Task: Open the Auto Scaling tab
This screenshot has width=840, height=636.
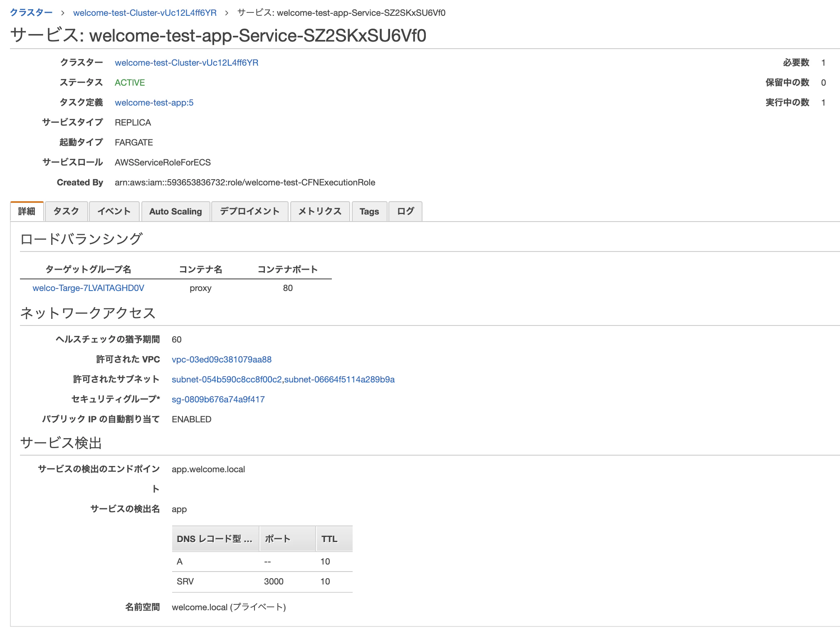Action: (175, 211)
